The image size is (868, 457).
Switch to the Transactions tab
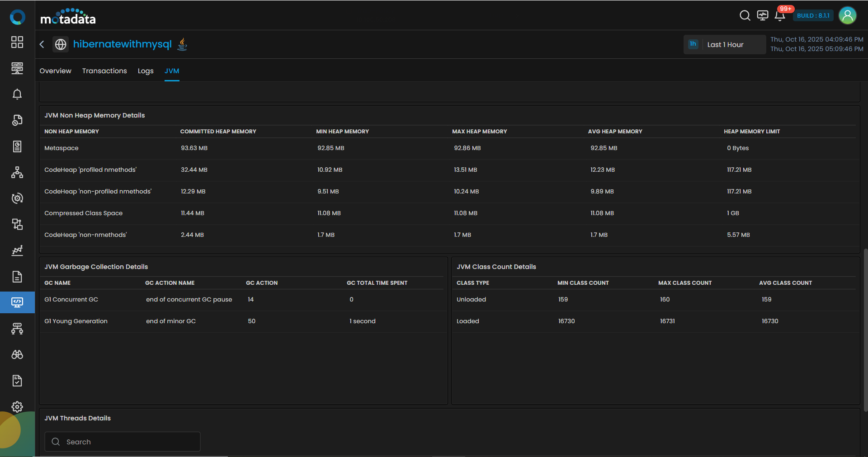click(104, 71)
